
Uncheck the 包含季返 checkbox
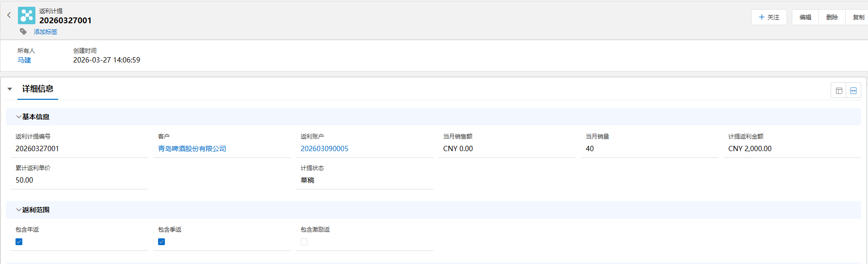(x=161, y=242)
